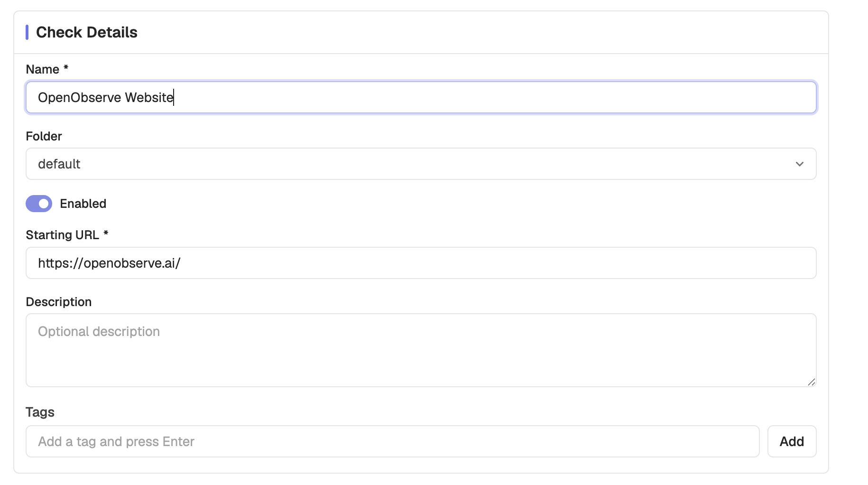The width and height of the screenshot is (868, 485).
Task: Click the Description field label
Action: [58, 302]
